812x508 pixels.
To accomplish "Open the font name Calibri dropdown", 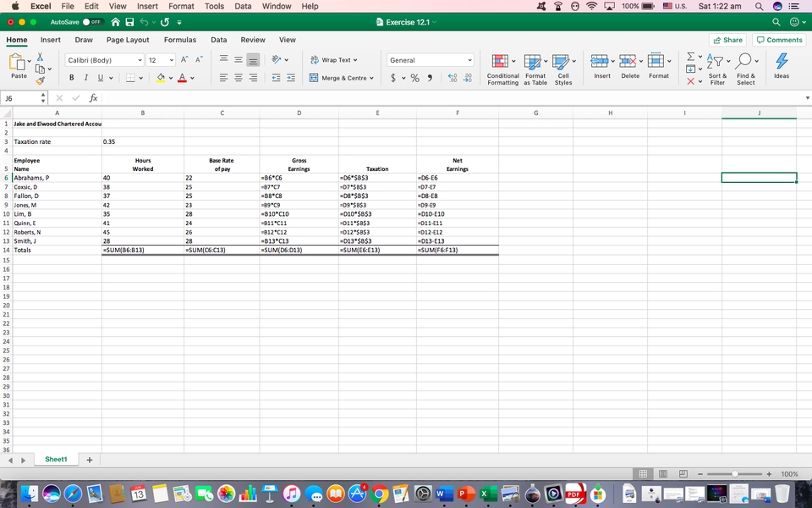I will click(x=140, y=60).
